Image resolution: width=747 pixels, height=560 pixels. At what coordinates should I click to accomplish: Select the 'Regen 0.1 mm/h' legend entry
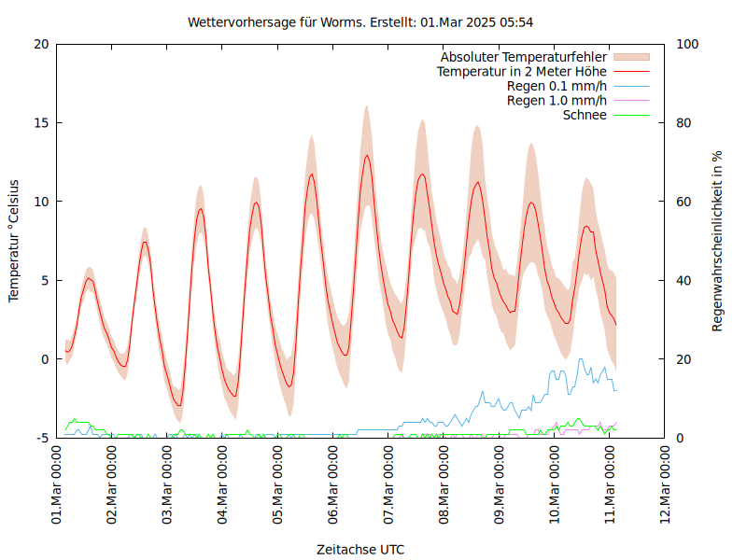557,86
